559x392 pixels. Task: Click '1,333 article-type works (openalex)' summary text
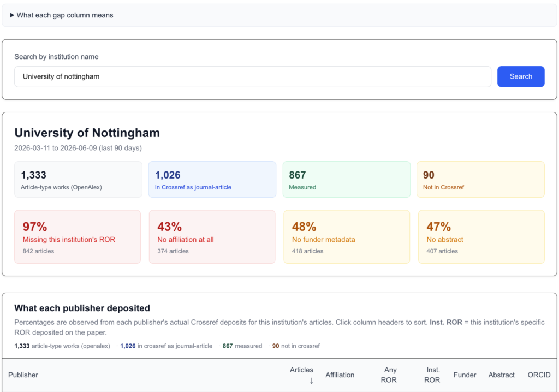(x=62, y=346)
